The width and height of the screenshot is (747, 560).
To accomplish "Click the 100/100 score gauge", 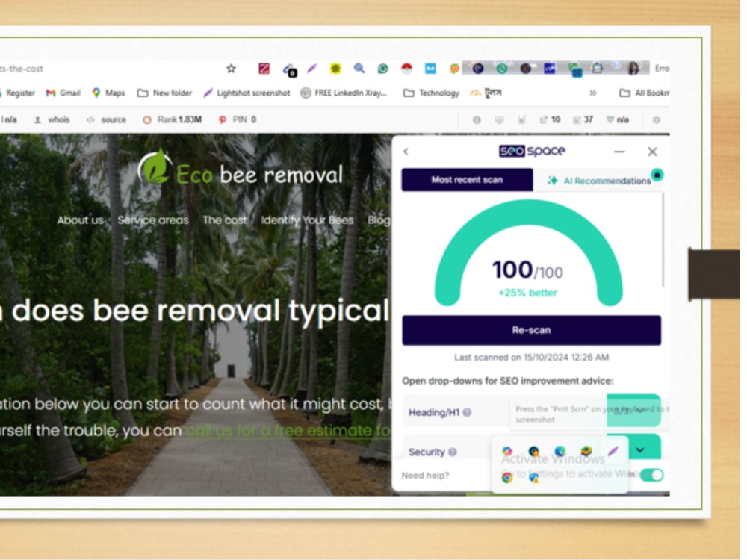I will pyautogui.click(x=528, y=254).
